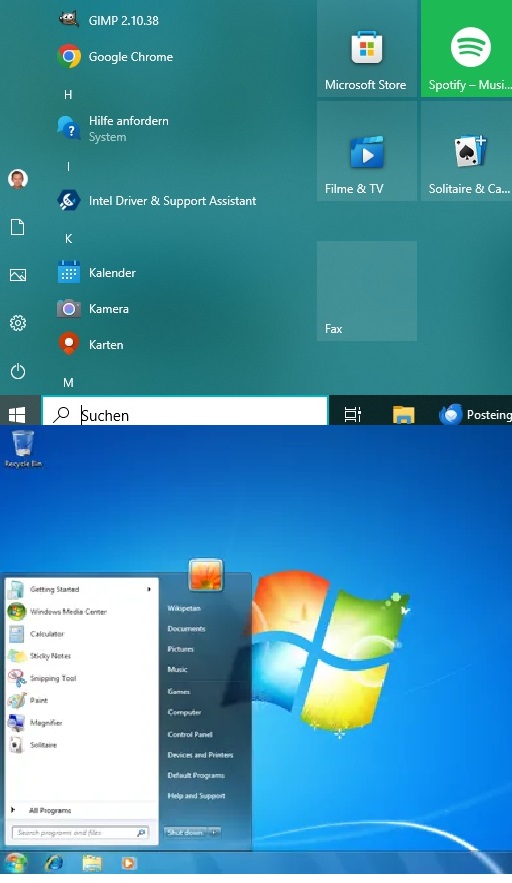The image size is (512, 883).
Task: Open Pictures from the Windows 10 sidebar icon
Action: (18, 275)
